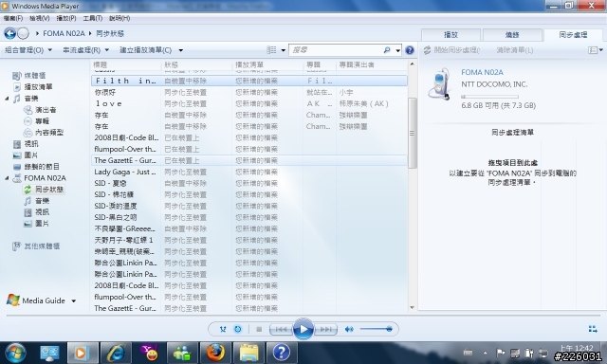Click the Stop playback button
607x364 pixels.
(259, 329)
